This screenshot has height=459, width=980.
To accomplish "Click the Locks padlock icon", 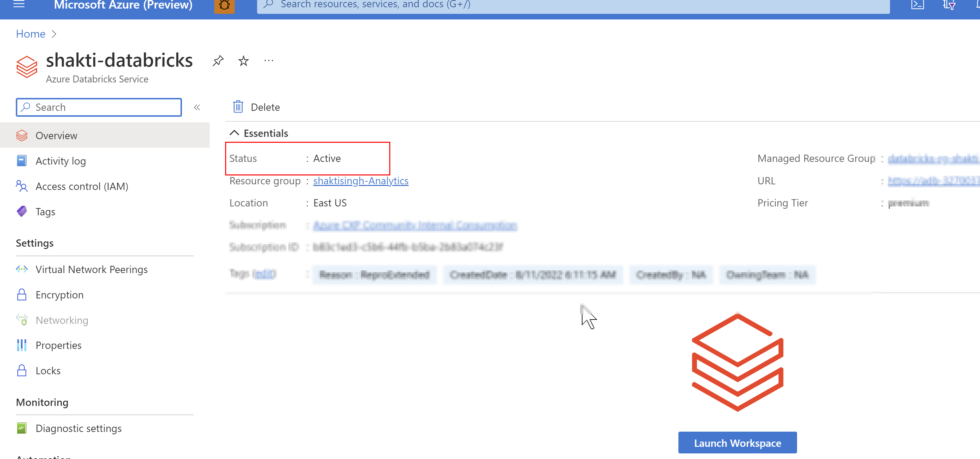I will (22, 370).
